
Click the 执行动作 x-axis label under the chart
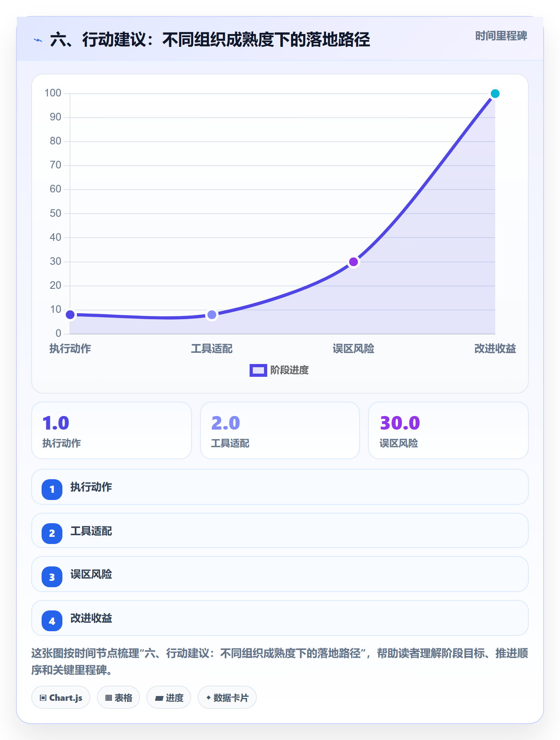(x=70, y=349)
